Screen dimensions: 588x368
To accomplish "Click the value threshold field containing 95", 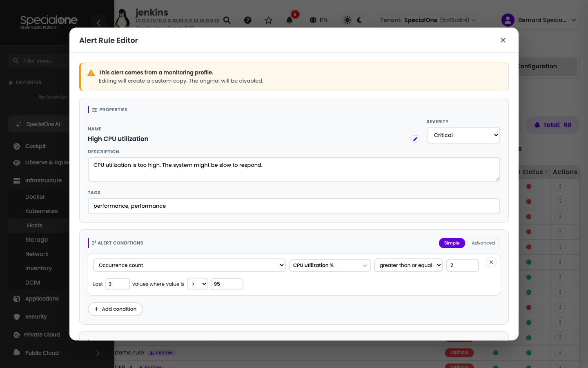I will 227,284.
